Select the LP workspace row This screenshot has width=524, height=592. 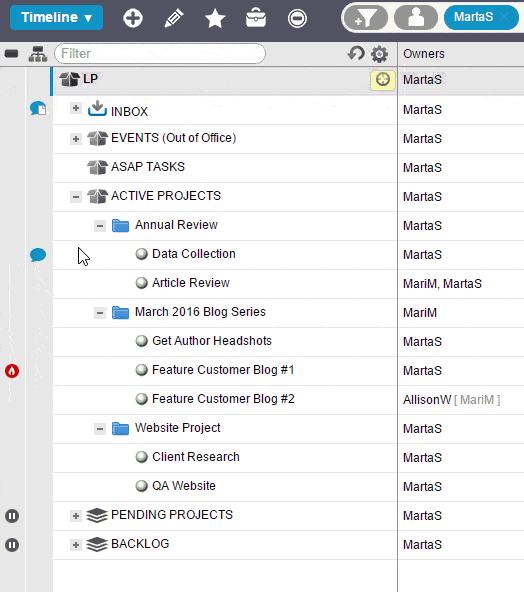(x=225, y=80)
